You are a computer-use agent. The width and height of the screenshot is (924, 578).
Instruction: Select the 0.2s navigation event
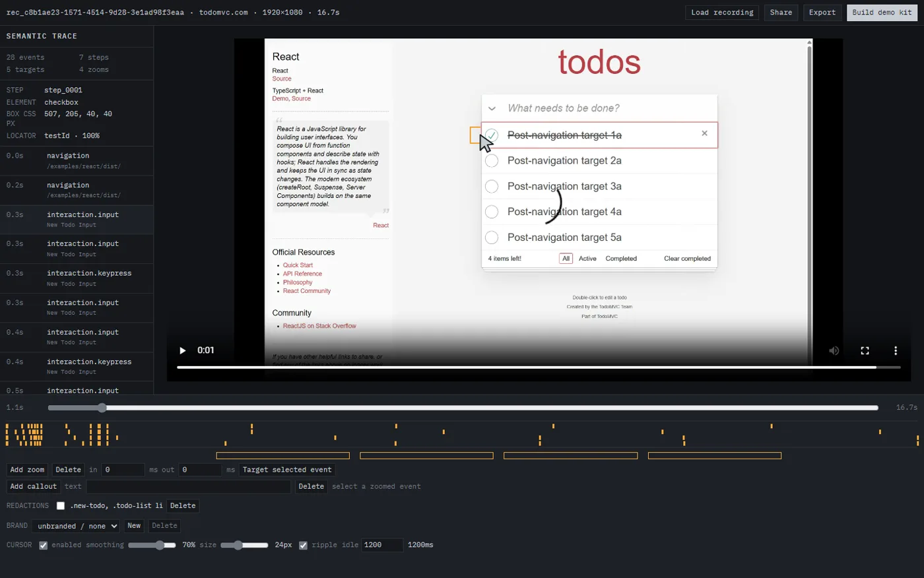click(77, 190)
